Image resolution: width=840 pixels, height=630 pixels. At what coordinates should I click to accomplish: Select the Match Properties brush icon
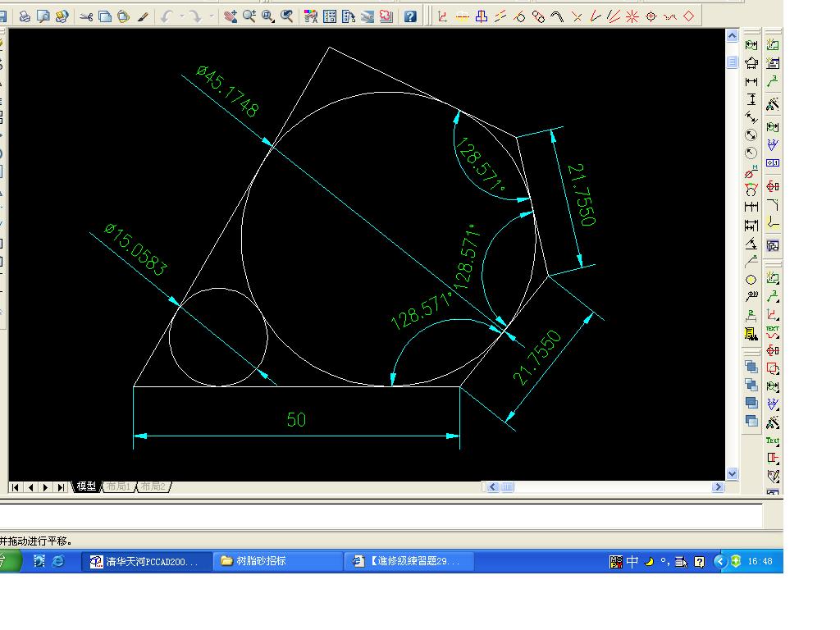(143, 16)
